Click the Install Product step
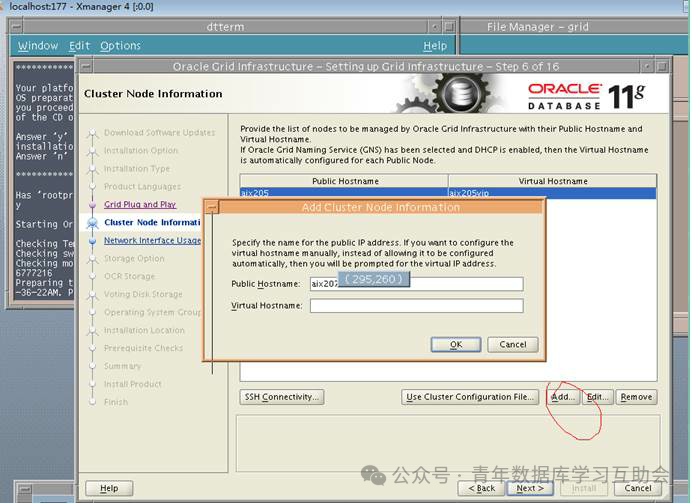This screenshot has width=692, height=503. (x=132, y=384)
